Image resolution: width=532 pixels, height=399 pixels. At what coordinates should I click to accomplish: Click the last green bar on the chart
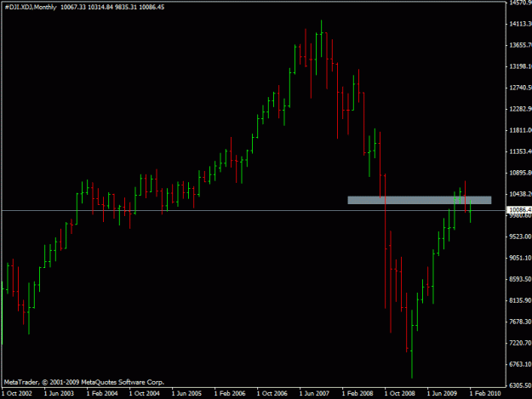(470, 212)
